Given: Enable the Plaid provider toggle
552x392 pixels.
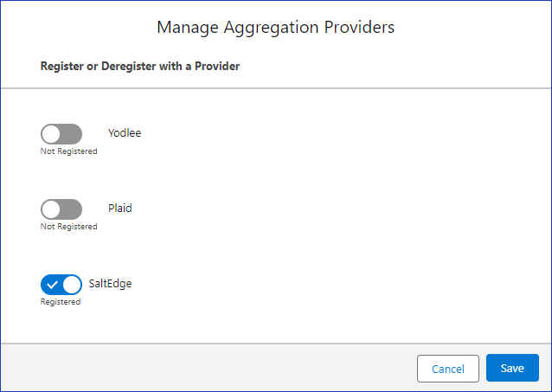Looking at the screenshot, I should [x=61, y=209].
